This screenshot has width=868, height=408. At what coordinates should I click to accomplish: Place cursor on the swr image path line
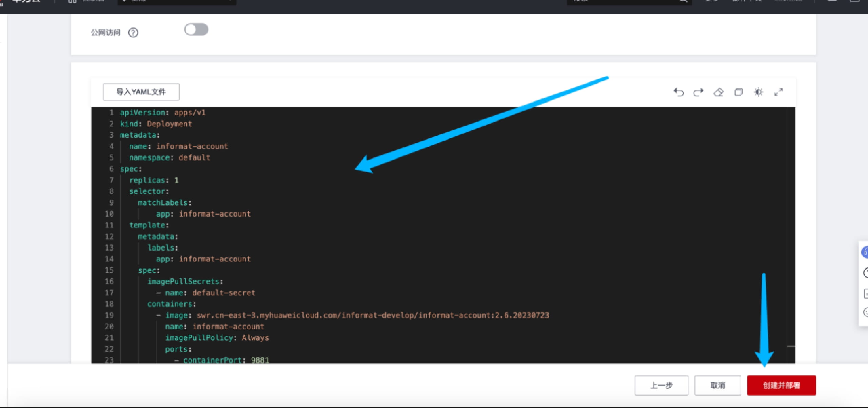pos(372,315)
